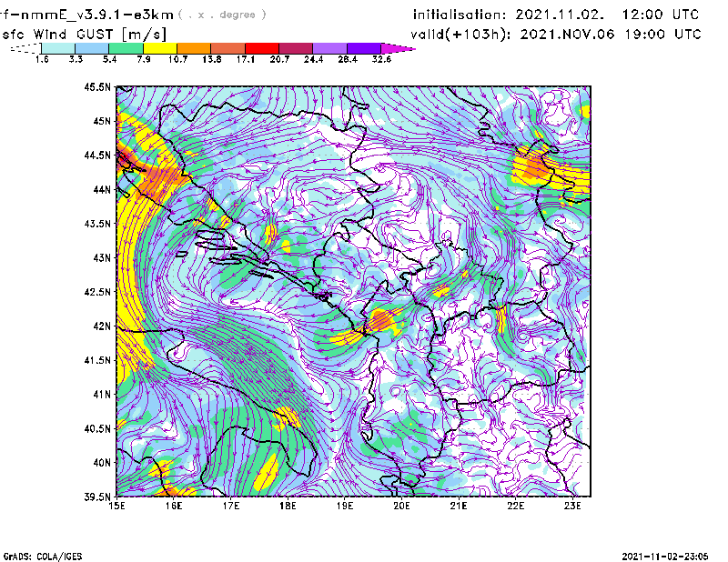Click the 39.5N latitude label
Image resolution: width=728 pixels, height=562 pixels.
(97, 497)
